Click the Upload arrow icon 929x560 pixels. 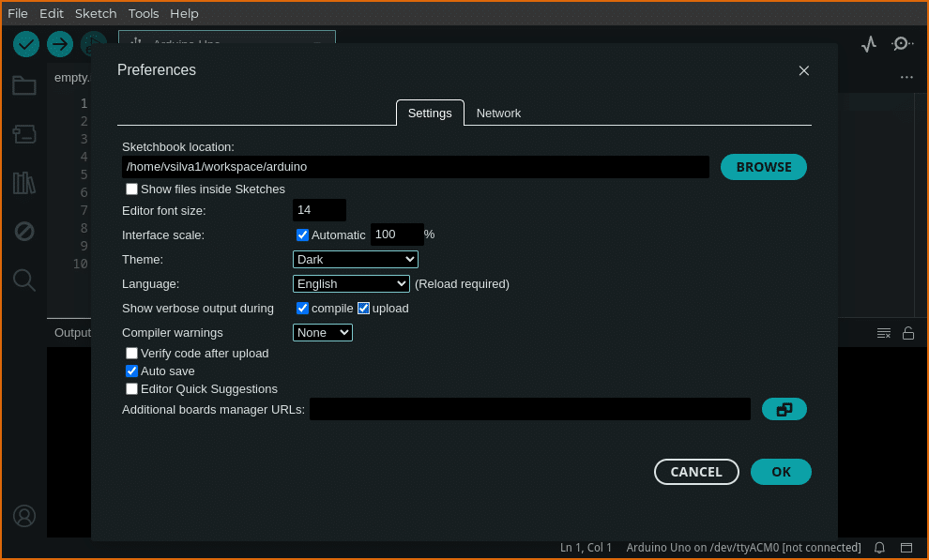(60, 44)
